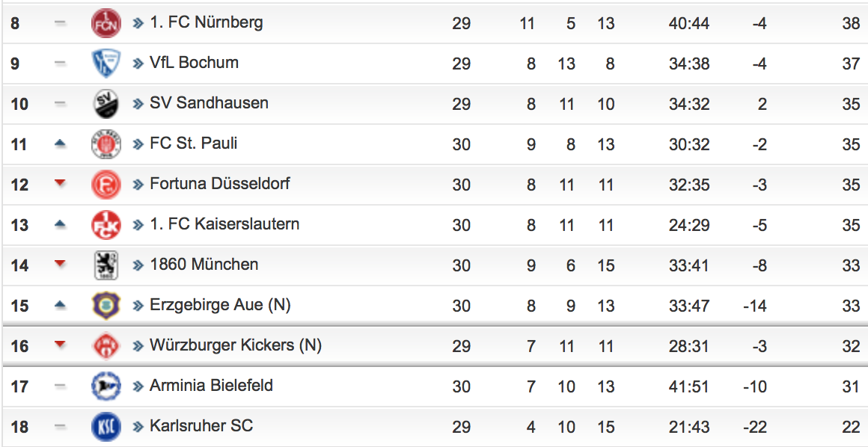Open the VfL Bochum team page
868x447 pixels.
pos(194,63)
